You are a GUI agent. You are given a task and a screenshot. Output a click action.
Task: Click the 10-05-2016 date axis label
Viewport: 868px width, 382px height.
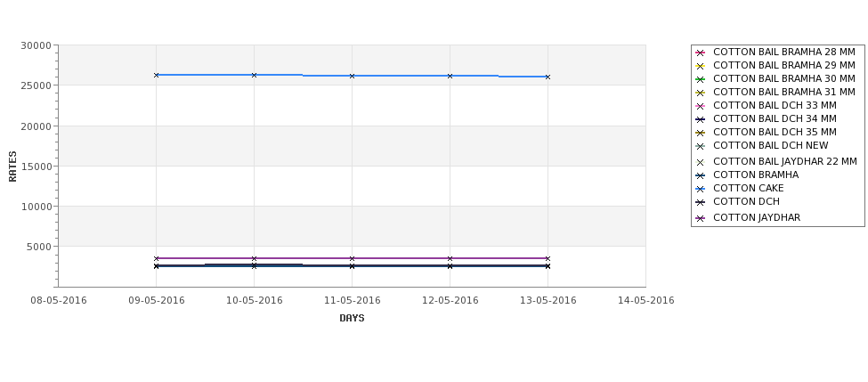coord(254,301)
